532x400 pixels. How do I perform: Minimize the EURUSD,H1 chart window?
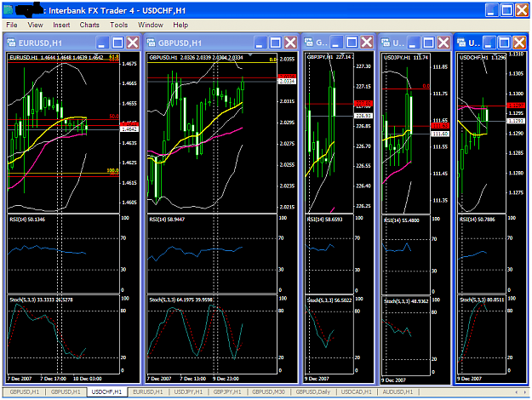click(102, 43)
